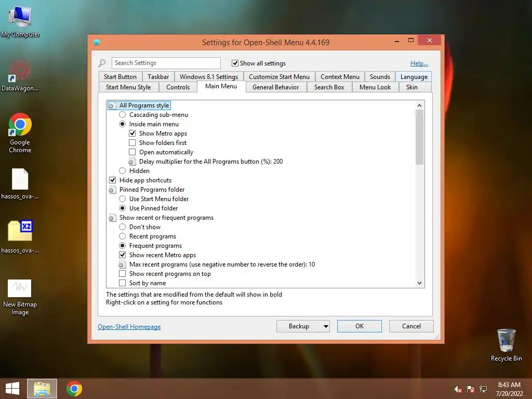
Task: Click the Open-Shell title bar icon
Action: click(97, 42)
